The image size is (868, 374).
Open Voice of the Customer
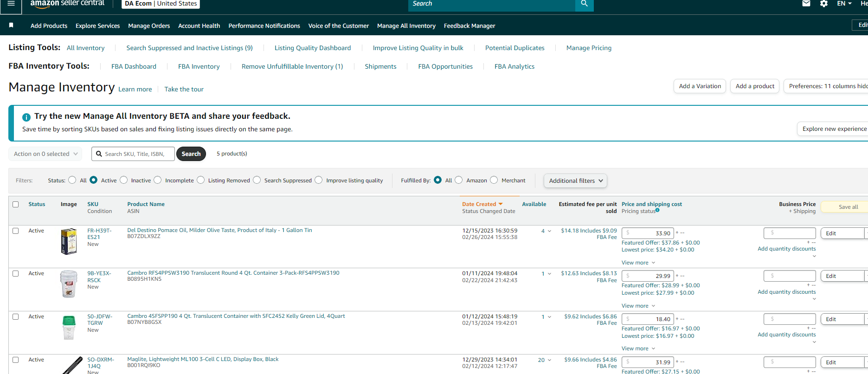coord(339,26)
